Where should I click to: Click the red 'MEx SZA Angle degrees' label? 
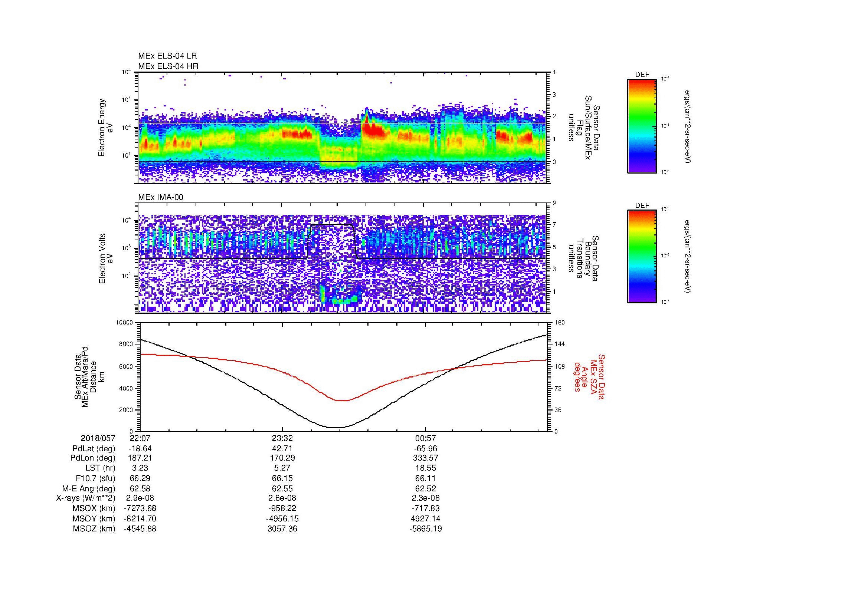coord(589,377)
